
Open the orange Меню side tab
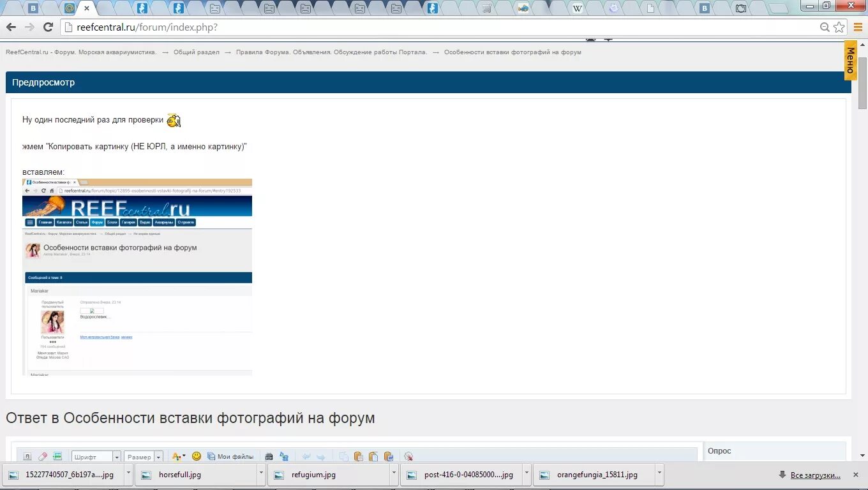tap(850, 61)
